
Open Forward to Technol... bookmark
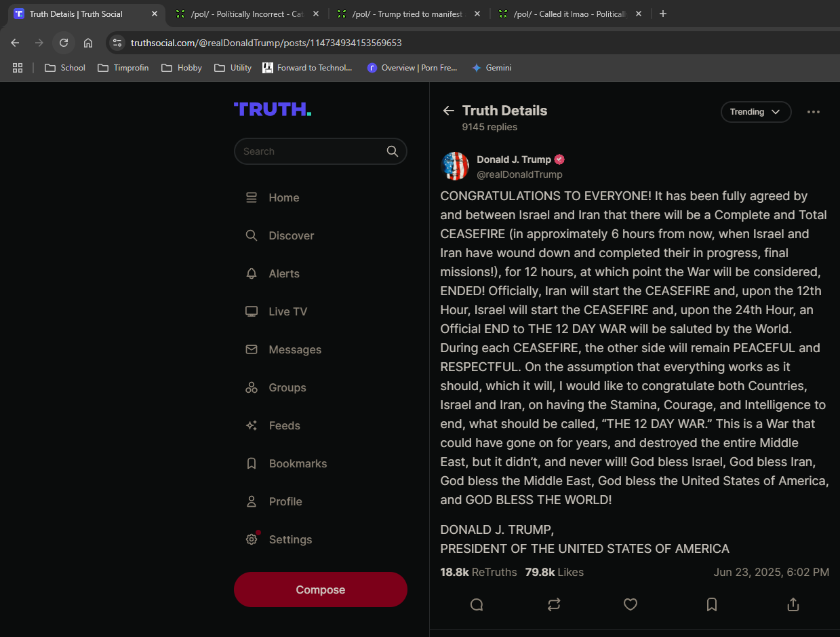tap(308, 68)
